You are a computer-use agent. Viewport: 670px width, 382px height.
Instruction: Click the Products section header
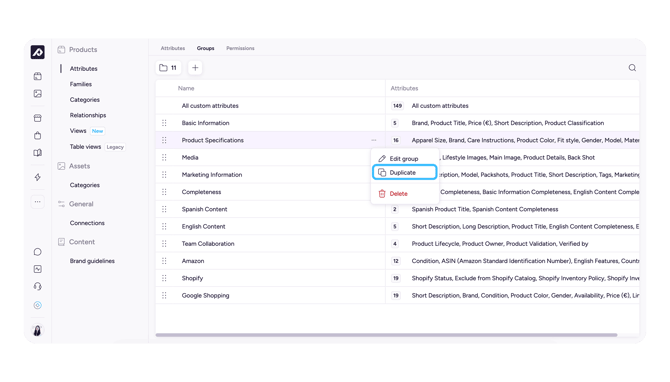pos(77,50)
